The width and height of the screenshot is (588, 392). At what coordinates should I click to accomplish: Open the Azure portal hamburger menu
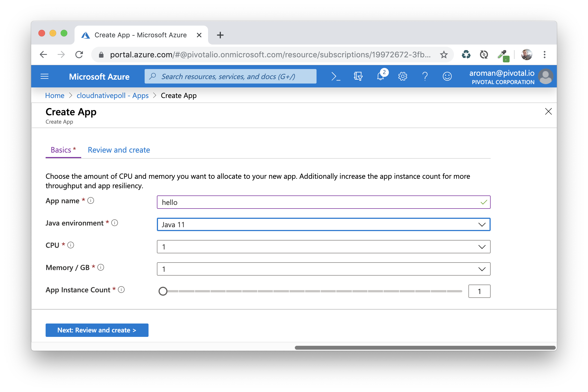pos(45,76)
